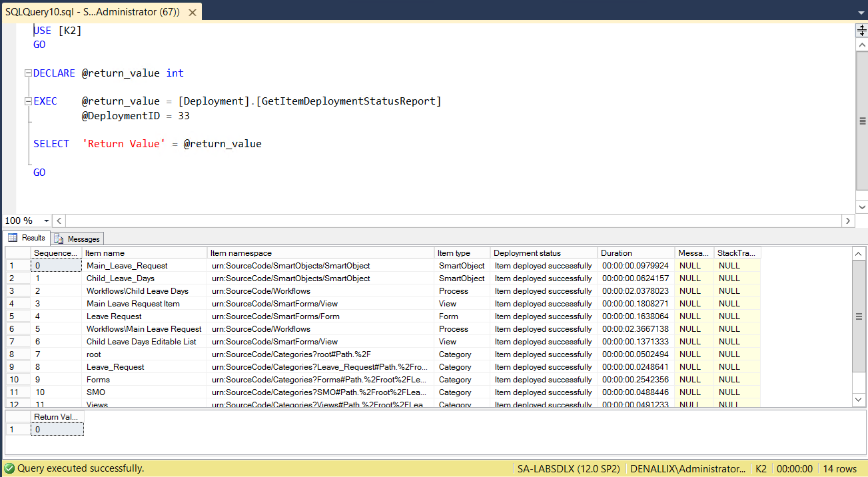
Task: Click the horizontal scroll right arrow
Action: [848, 221]
